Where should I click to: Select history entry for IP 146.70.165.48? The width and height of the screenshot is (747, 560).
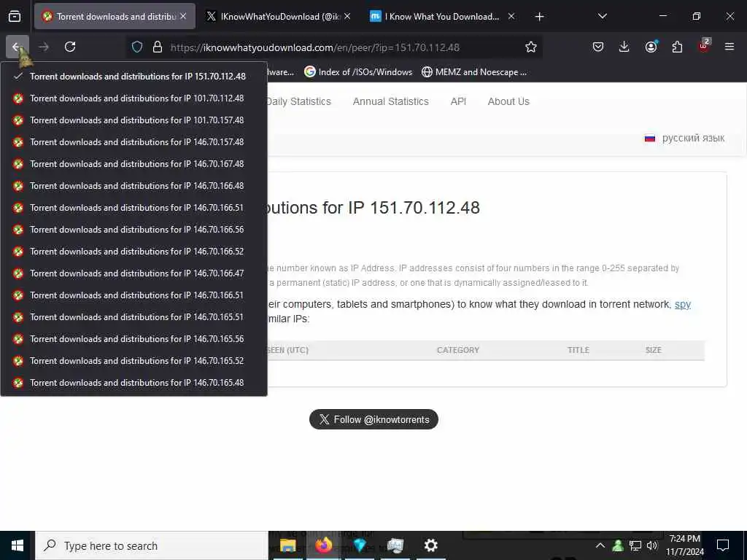(x=134, y=383)
